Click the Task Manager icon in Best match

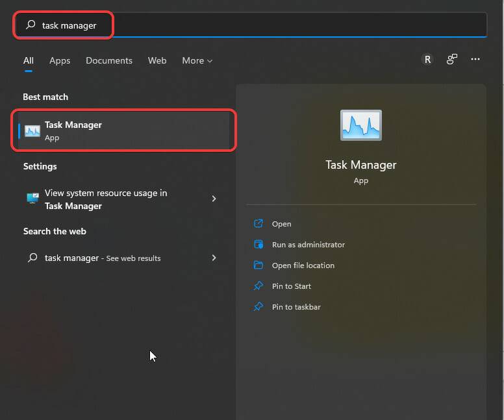(32, 130)
